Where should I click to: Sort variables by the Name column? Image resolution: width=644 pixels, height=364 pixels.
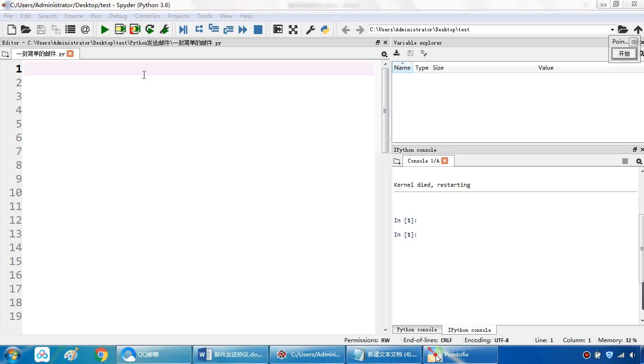402,68
